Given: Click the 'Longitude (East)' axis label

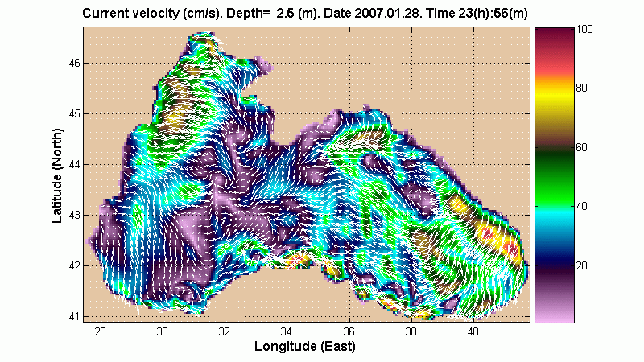Looking at the screenshot, I should tap(305, 346).
